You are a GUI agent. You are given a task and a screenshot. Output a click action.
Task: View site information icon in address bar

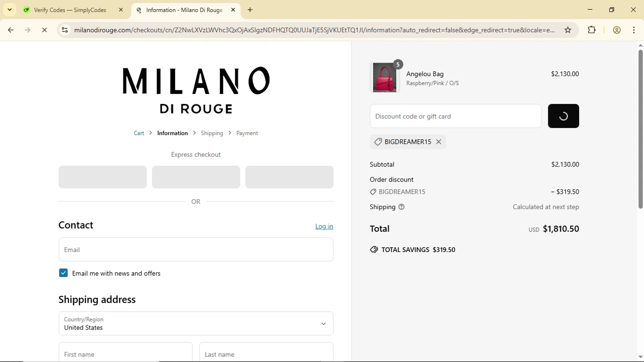click(65, 30)
